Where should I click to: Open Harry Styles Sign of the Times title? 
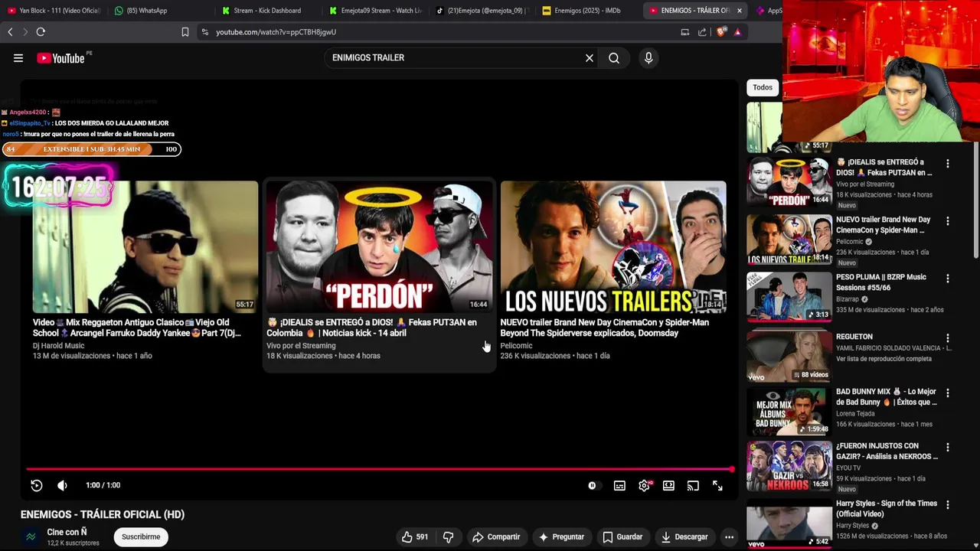point(887,509)
